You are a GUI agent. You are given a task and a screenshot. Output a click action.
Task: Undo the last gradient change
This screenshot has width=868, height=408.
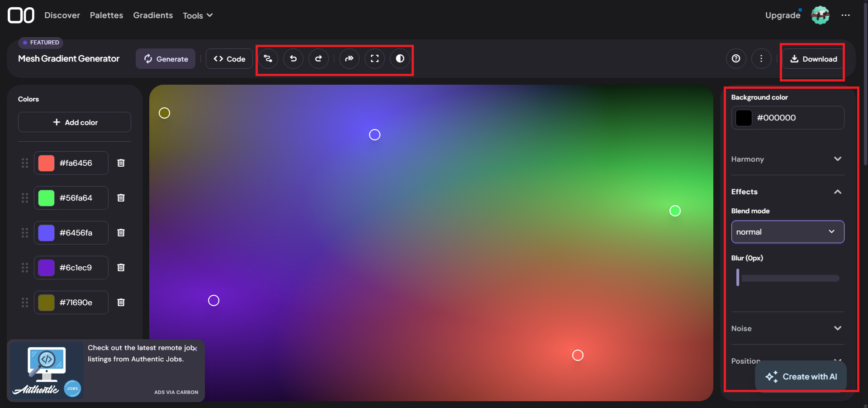point(293,58)
